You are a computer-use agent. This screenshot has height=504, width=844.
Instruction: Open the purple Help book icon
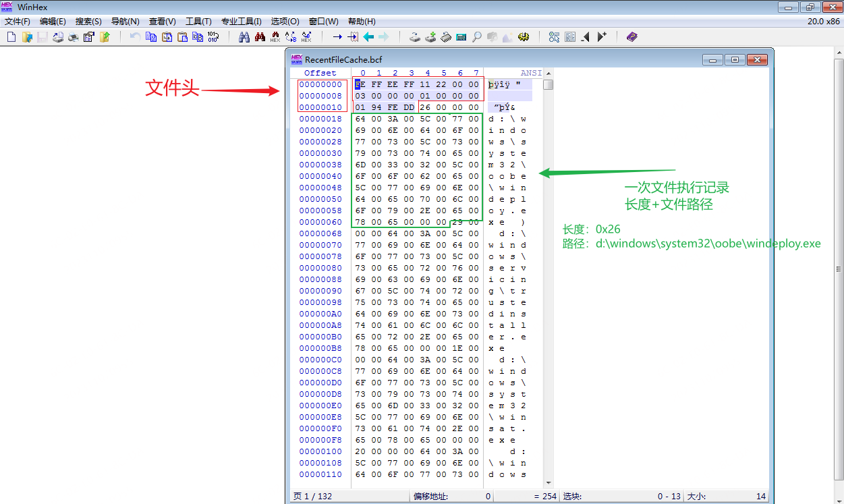coord(631,37)
